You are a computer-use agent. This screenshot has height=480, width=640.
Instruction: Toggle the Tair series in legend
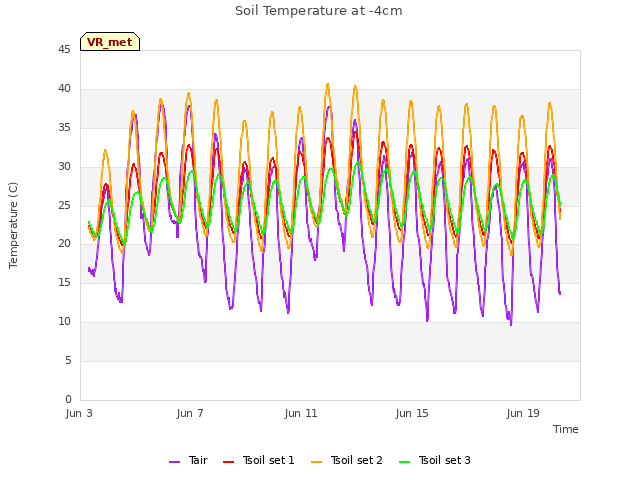pyautogui.click(x=189, y=460)
